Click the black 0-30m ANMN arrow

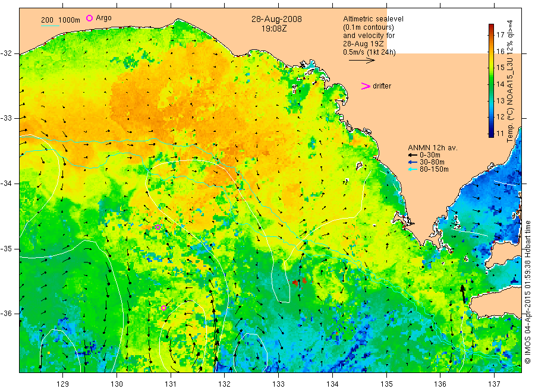pos(413,155)
